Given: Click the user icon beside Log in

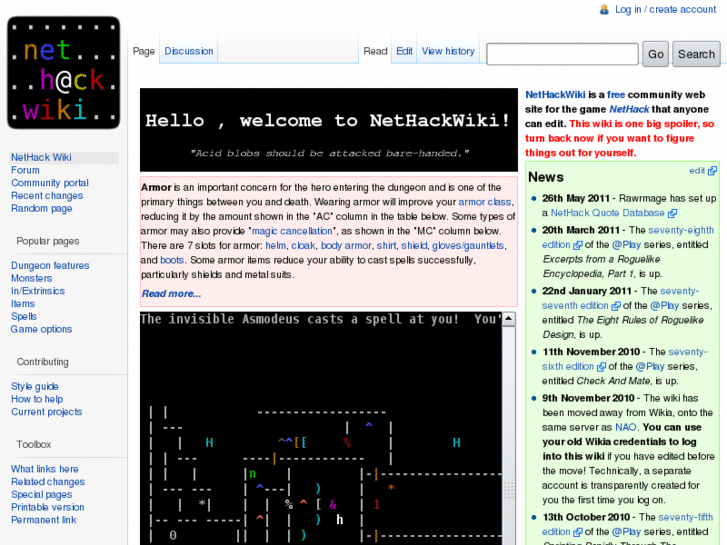Looking at the screenshot, I should [x=604, y=10].
